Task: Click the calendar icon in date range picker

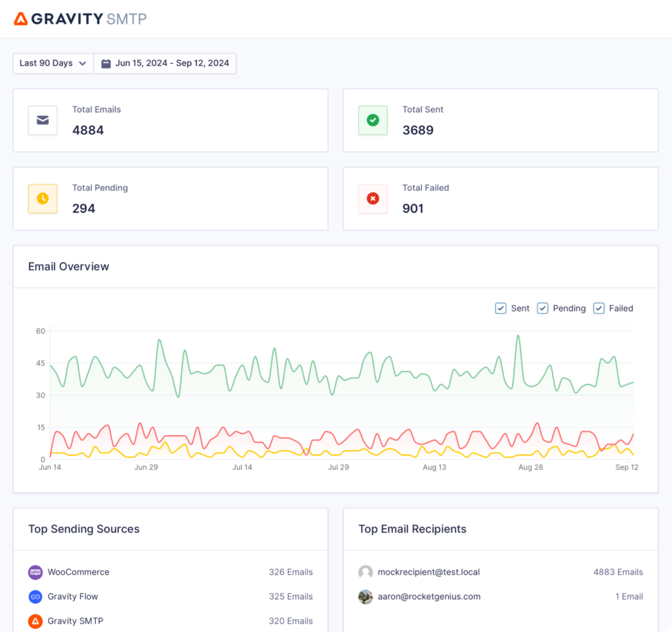Action: click(x=106, y=63)
